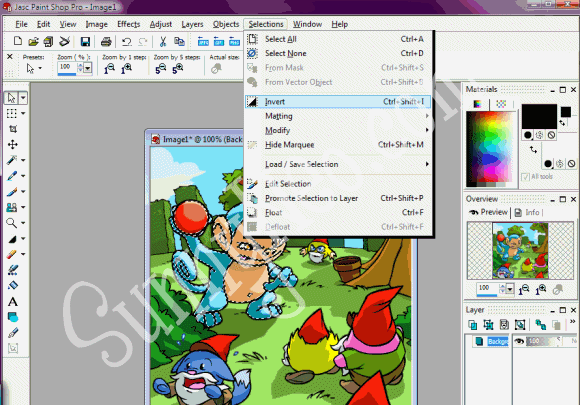The image size is (580, 405).
Task: Open the Effects menu
Action: (128, 24)
